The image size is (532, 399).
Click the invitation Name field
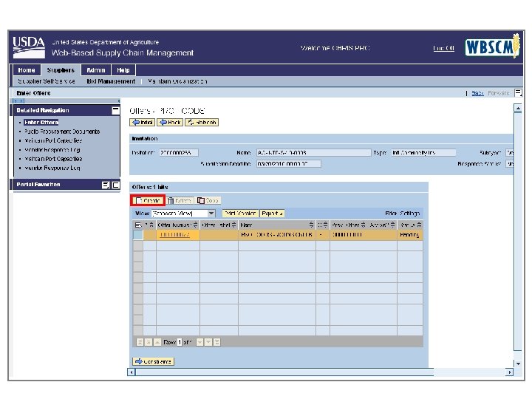314,153
